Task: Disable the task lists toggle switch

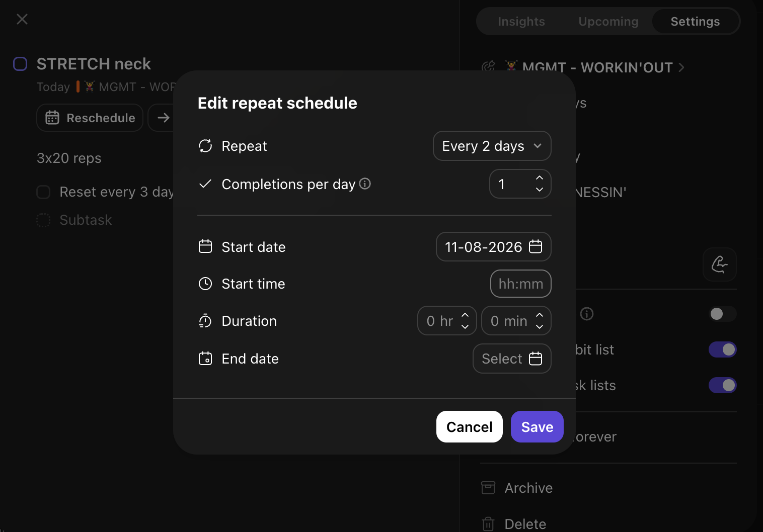Action: (x=723, y=385)
